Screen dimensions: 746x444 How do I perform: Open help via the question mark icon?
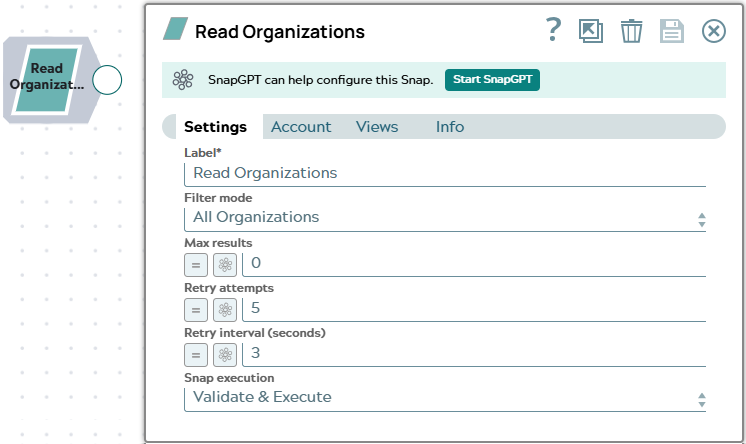click(553, 30)
